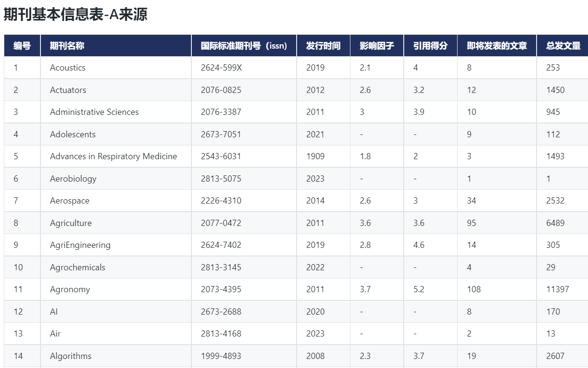Click cite score 3.9
Screen dimensions: 588x368
click(419, 112)
